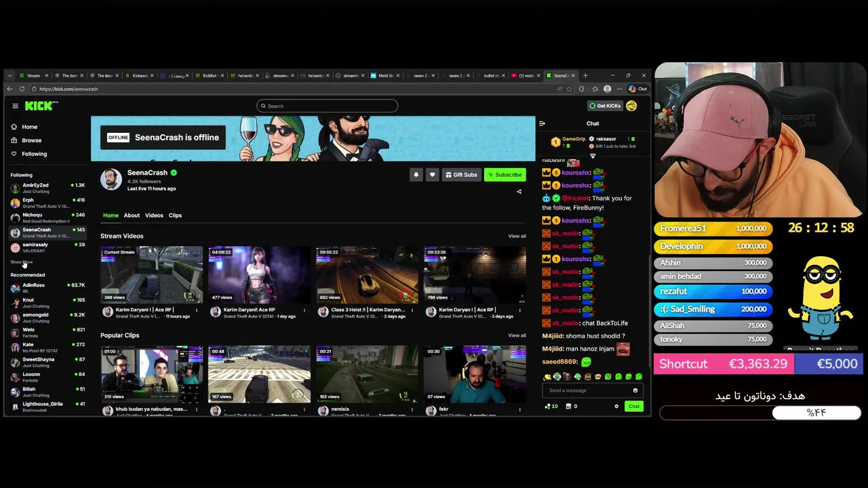This screenshot has width=868, height=488.
Task: Click SeenaCrash profile avatar
Action: 111,179
